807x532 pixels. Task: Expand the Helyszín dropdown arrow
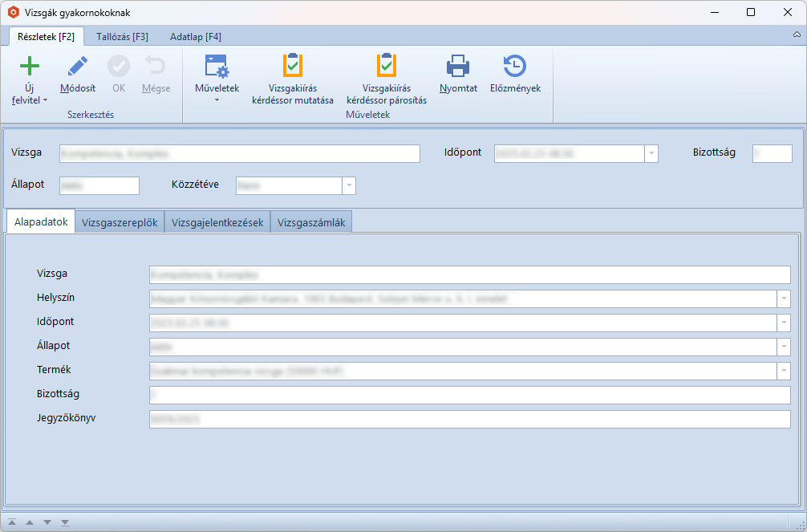click(783, 298)
